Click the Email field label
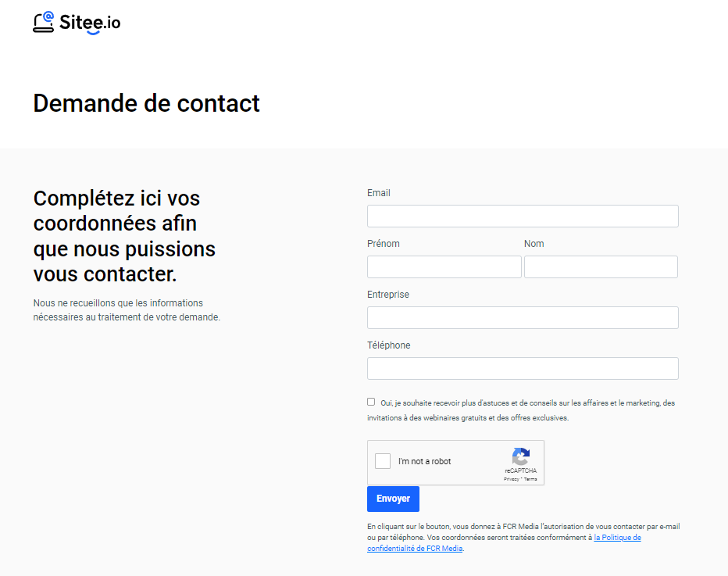728x576 pixels. coord(378,193)
